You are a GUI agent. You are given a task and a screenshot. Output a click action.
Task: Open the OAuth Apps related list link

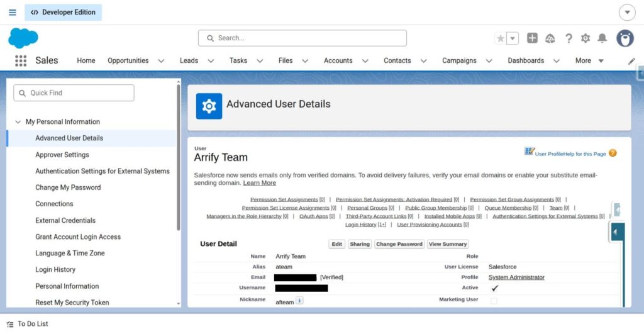pyautogui.click(x=313, y=216)
